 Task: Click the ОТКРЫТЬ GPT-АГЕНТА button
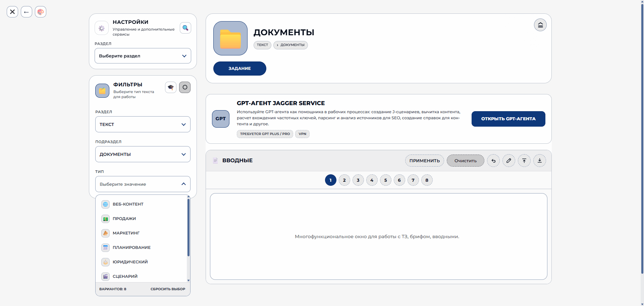(508, 119)
